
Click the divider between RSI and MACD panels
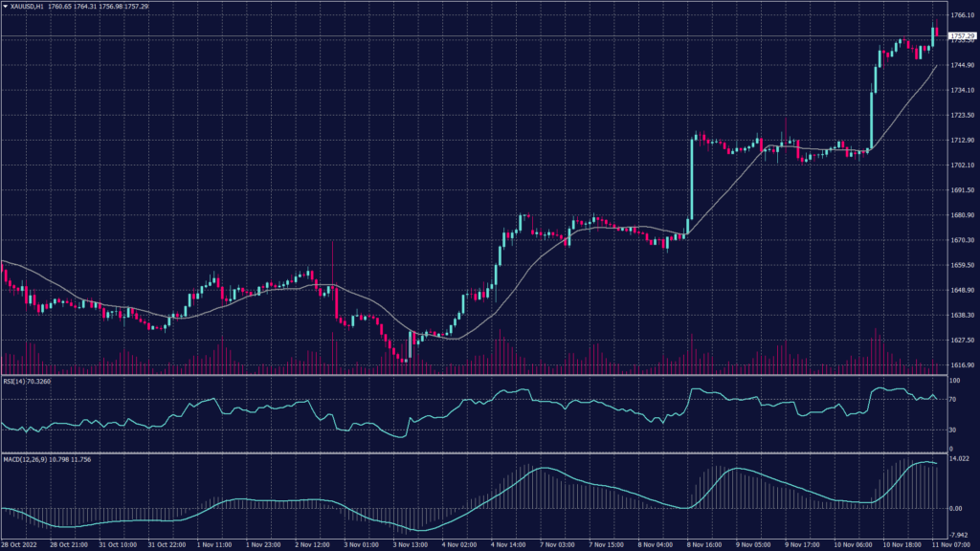[x=479, y=452]
